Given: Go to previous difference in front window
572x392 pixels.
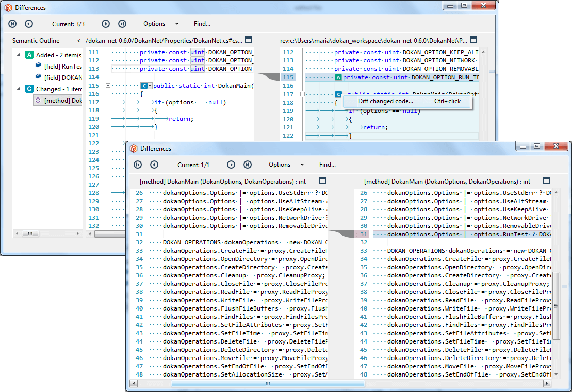Looking at the screenshot, I should pos(154,165).
